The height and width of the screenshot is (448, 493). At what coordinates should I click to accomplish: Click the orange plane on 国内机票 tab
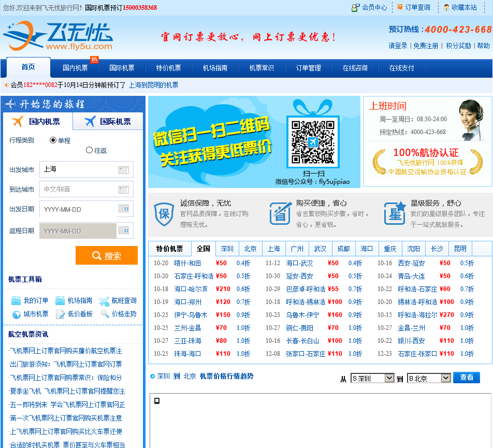(x=18, y=121)
